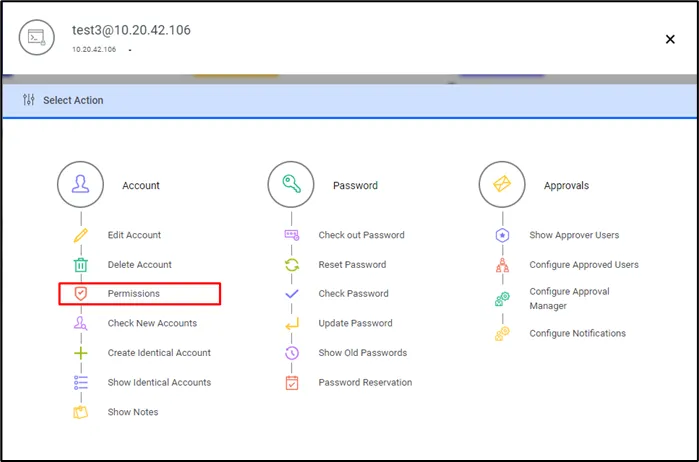Click the circular arrows Reset Password icon
The image size is (699, 462).
[292, 265]
